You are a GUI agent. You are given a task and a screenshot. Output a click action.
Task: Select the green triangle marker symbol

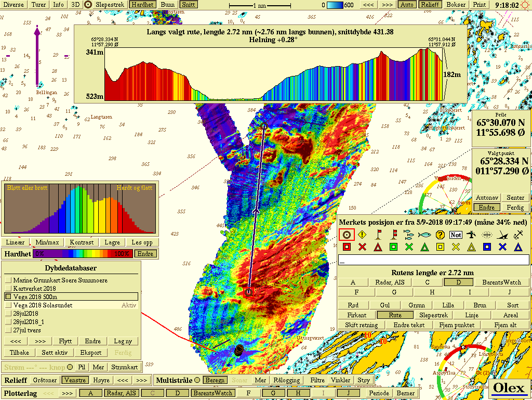424,247
